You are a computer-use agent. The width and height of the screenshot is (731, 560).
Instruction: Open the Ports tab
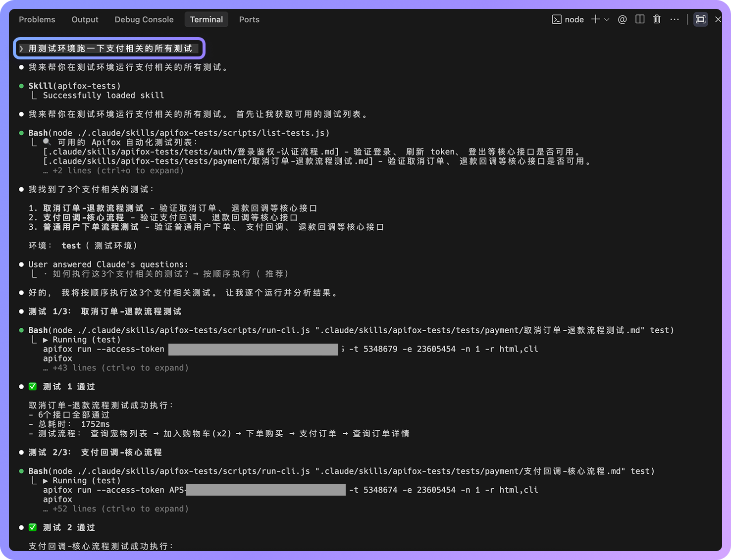[x=249, y=19]
